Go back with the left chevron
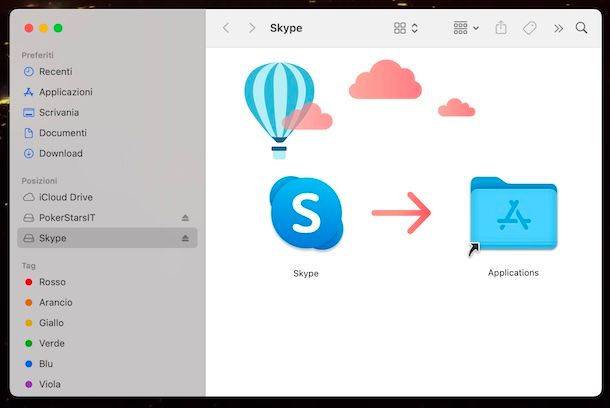This screenshot has height=408, width=610. (x=226, y=28)
